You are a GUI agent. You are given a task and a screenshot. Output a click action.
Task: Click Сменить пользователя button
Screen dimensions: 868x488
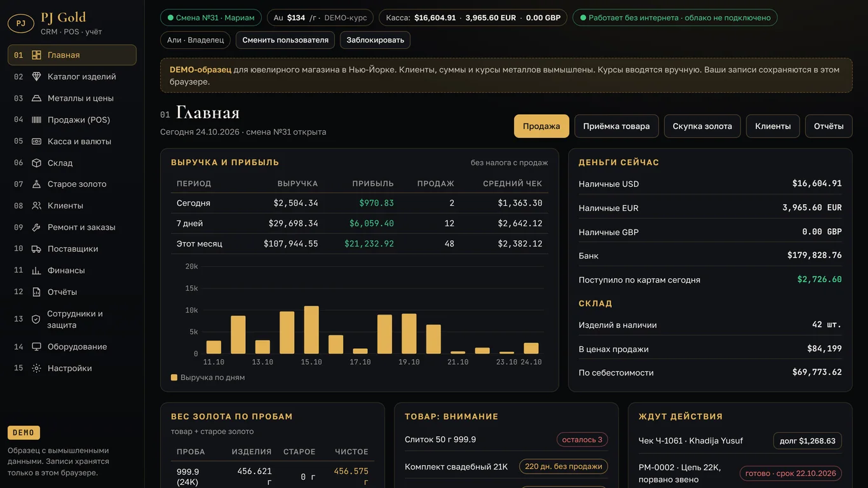pos(285,40)
